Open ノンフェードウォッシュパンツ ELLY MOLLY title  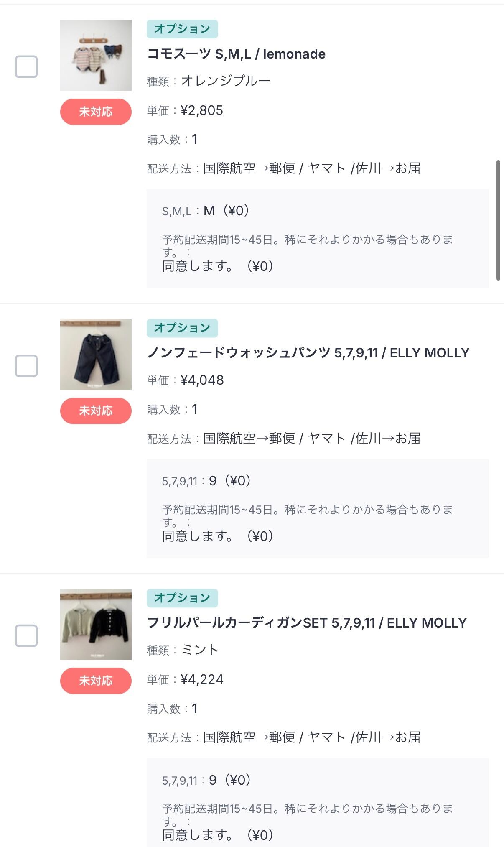pos(308,353)
